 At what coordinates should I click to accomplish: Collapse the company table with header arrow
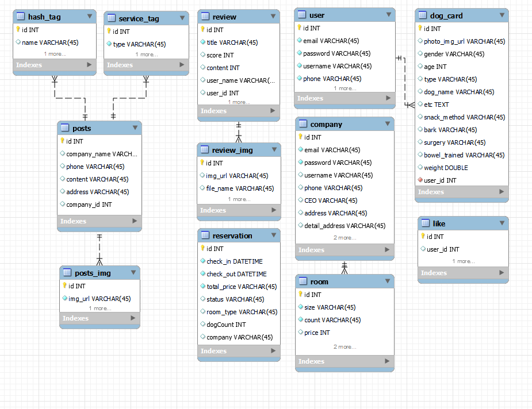pos(388,124)
